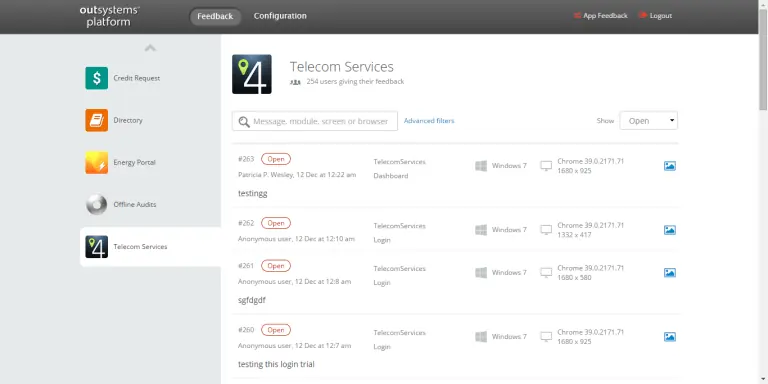Click '254 users giving their feedback' text
Viewport: 768px width, 384px height.
355,82
